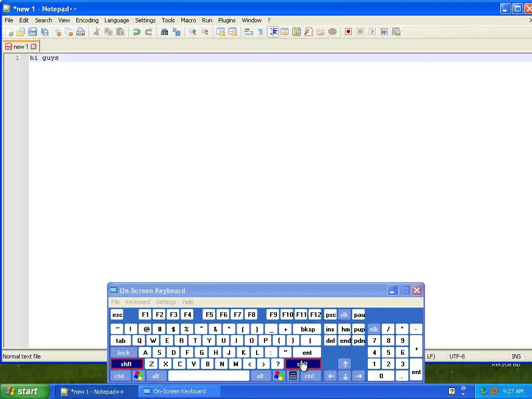Zoom in on the text
Image resolution: width=532 pixels, height=399 pixels.
point(192,32)
